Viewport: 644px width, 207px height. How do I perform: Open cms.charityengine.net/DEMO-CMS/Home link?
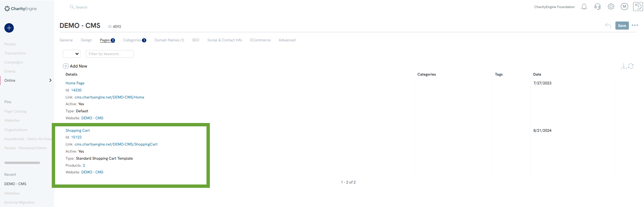[109, 97]
